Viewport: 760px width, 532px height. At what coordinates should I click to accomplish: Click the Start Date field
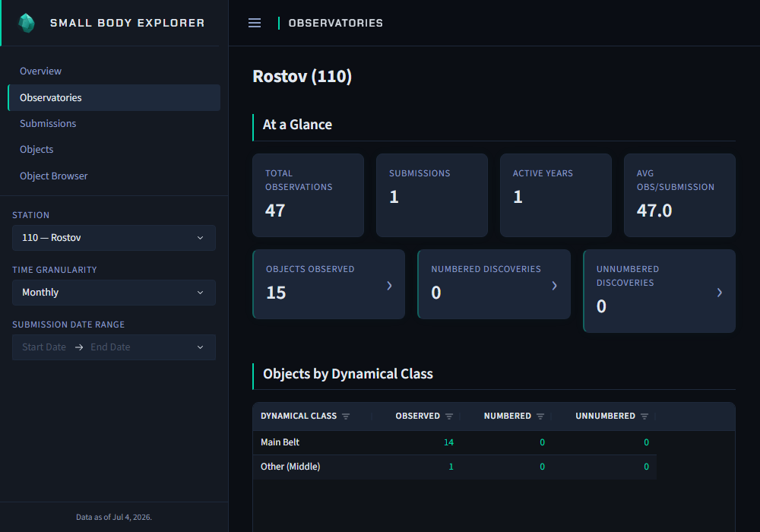pos(44,347)
